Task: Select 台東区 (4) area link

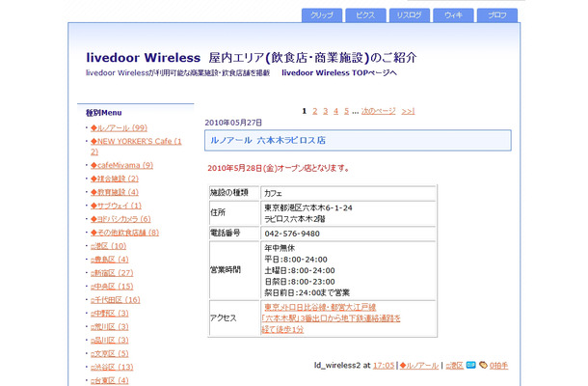Action: coord(110,381)
